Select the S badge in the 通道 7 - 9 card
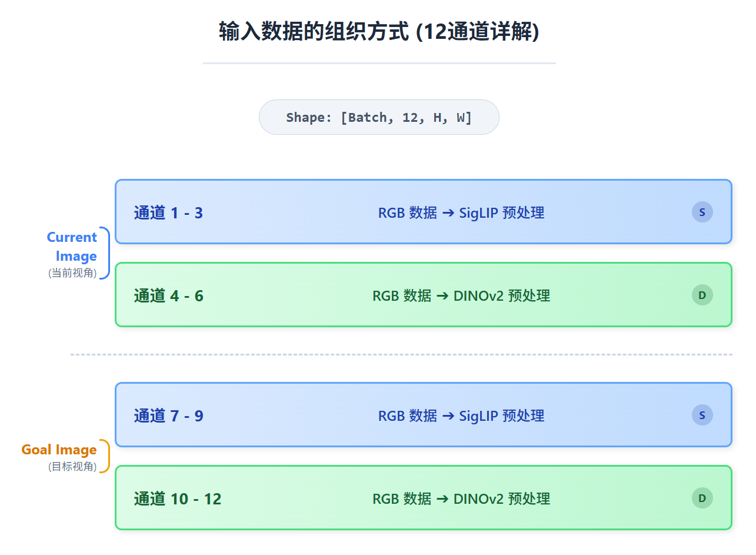Viewport: 756px width, 555px height. (x=702, y=415)
